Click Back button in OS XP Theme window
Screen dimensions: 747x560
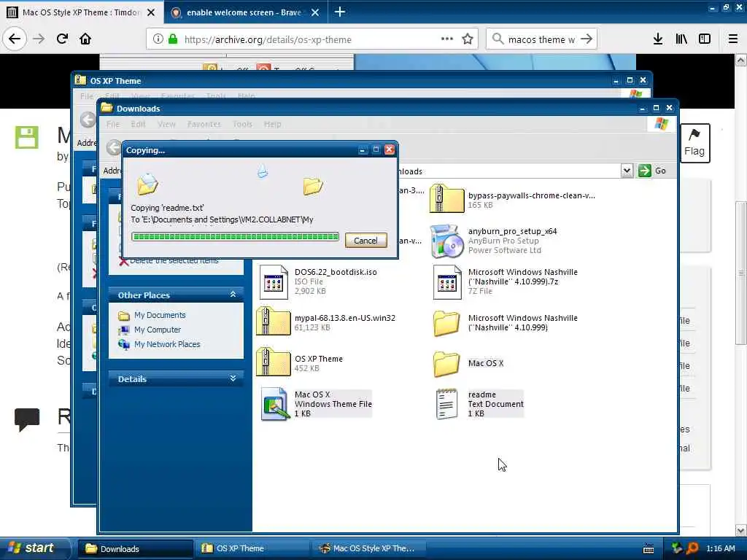coord(88,120)
